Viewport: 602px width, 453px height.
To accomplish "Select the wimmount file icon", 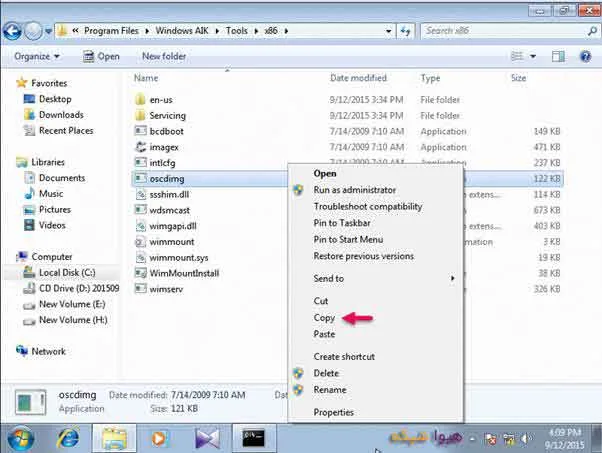I will pos(141,241).
